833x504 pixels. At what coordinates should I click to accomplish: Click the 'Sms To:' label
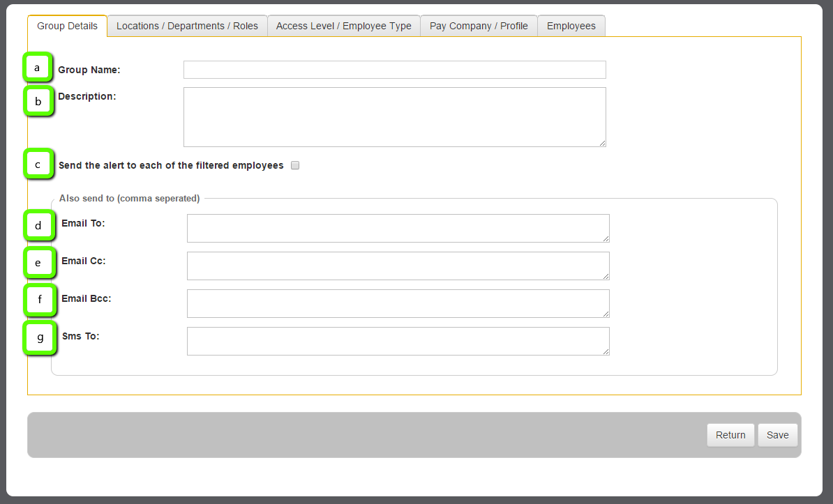coord(81,336)
